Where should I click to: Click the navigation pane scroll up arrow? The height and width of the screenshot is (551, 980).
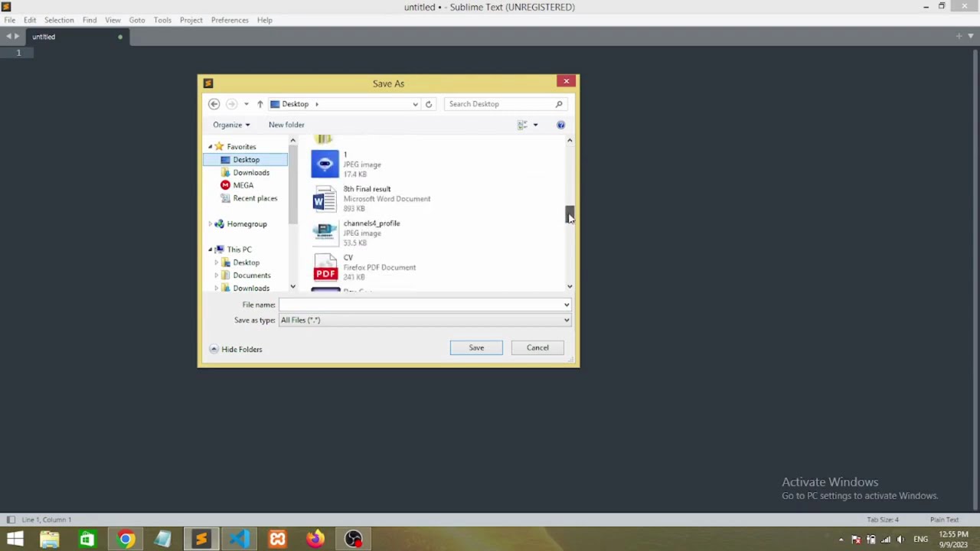(292, 141)
